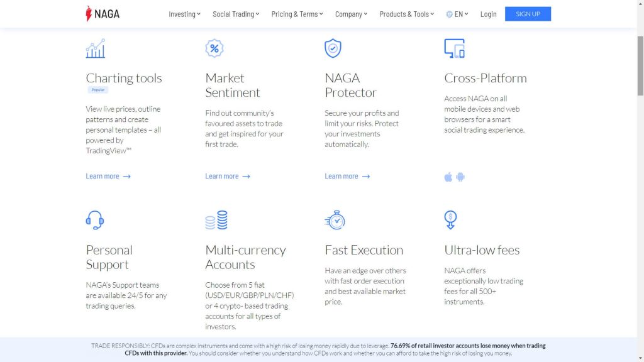Viewport: 644px width, 362px height.
Task: Expand the Products & Tools menu
Action: pyautogui.click(x=404, y=13)
